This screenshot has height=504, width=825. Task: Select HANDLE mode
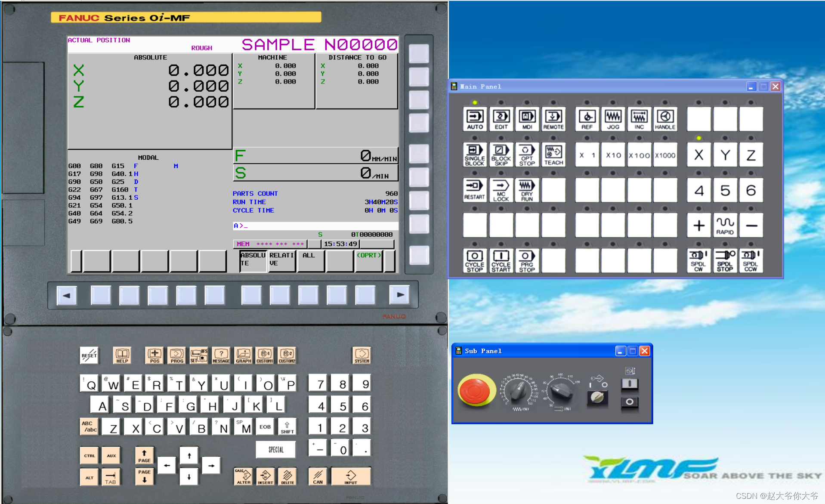tap(665, 119)
